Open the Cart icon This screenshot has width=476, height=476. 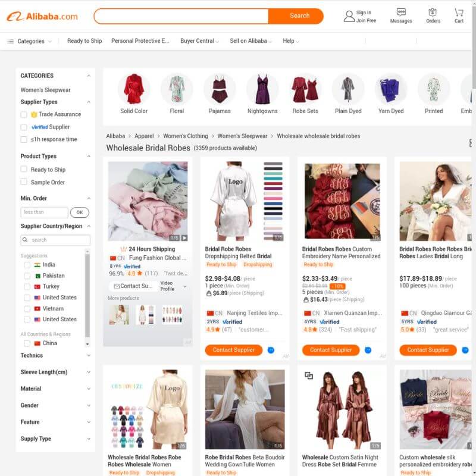[459, 12]
